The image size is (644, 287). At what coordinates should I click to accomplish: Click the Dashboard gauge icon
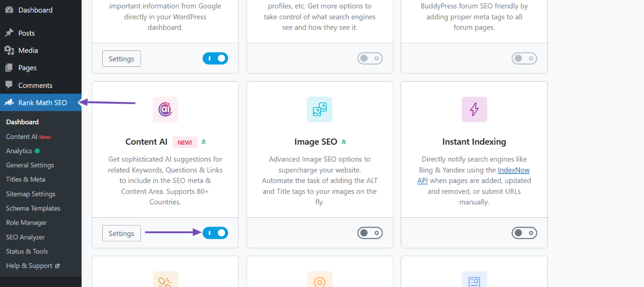click(9, 10)
